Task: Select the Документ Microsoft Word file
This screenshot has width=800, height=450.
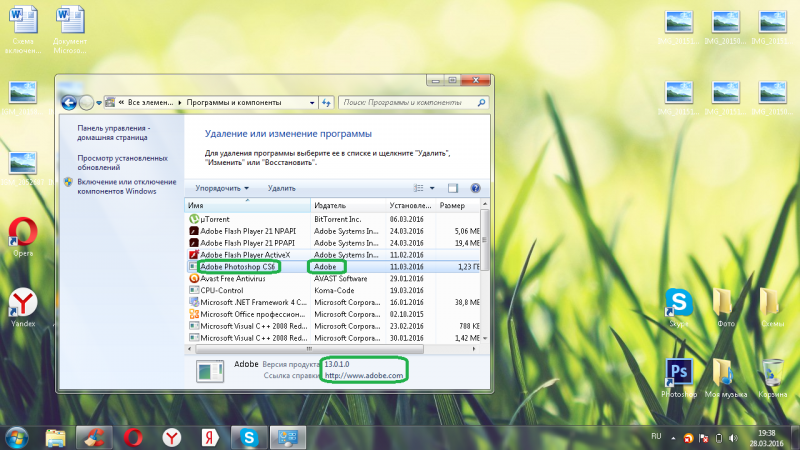Action: coord(70,30)
